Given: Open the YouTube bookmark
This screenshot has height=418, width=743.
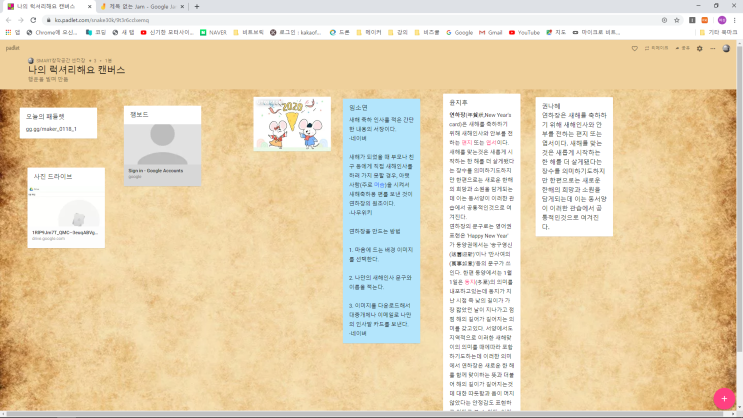Looking at the screenshot, I should click(524, 32).
